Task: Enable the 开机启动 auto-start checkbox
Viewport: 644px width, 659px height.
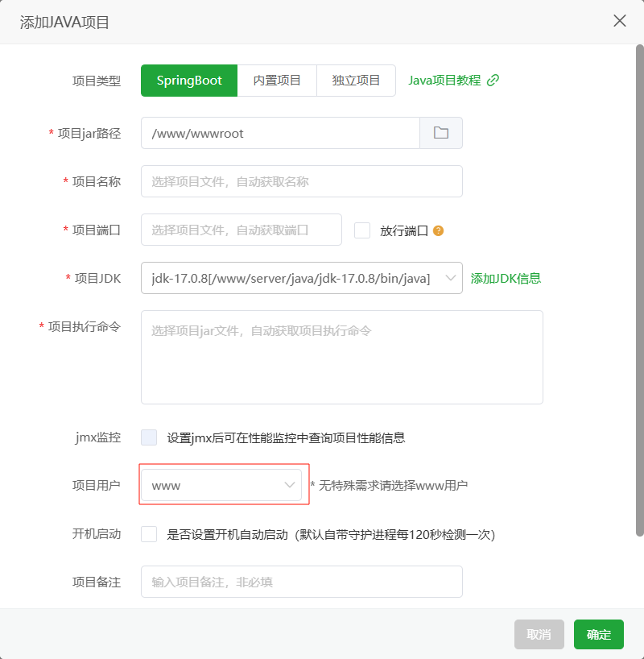Action: 149,534
